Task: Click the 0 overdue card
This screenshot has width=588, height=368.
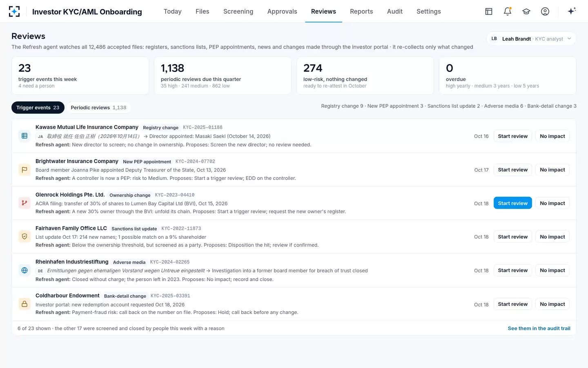Action: point(508,76)
